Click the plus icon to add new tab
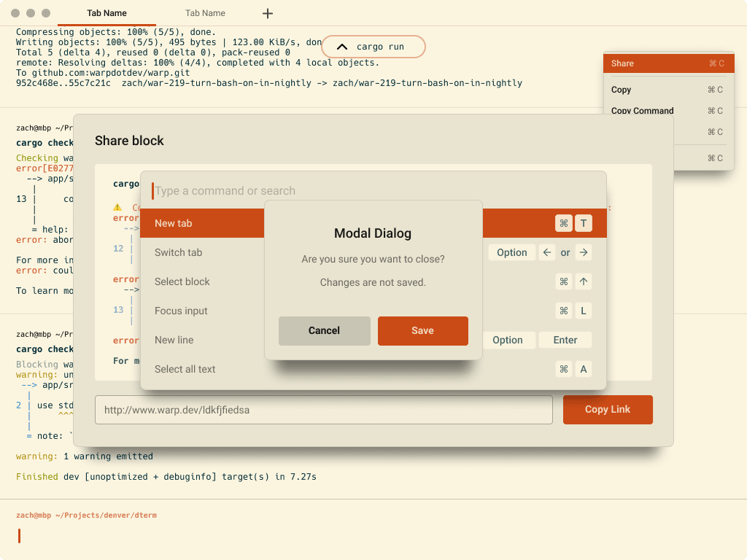Viewport: 747px width, 560px height. click(x=268, y=13)
